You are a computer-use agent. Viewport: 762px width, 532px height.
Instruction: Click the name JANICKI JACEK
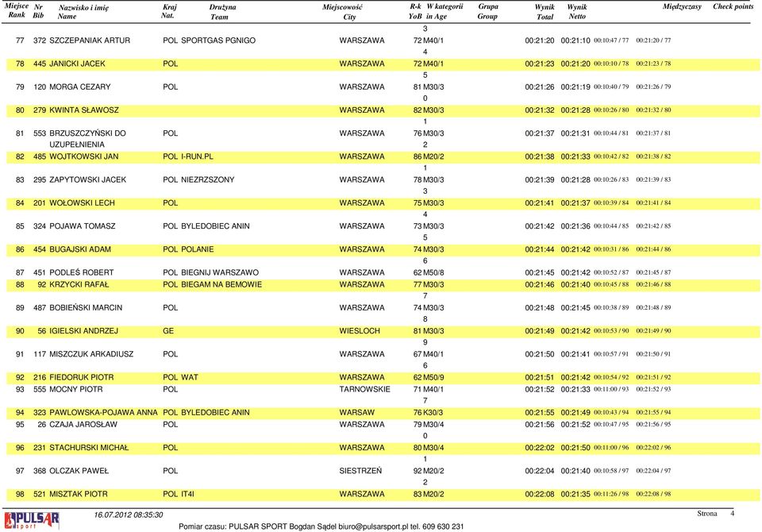click(x=77, y=64)
